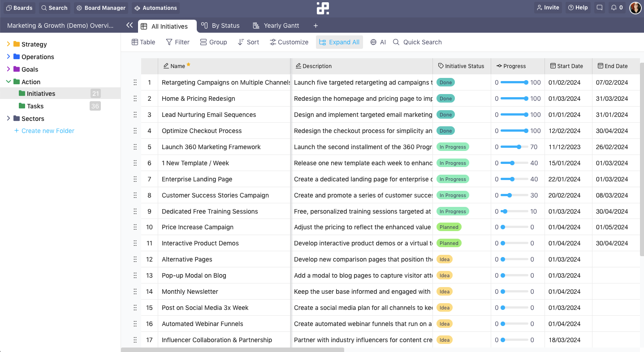Open the Automations panel
Viewport: 644px width, 352px height.
[x=156, y=8]
